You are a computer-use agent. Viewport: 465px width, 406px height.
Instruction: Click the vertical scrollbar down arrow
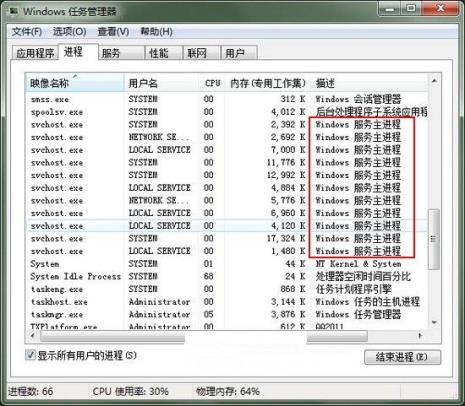434,322
